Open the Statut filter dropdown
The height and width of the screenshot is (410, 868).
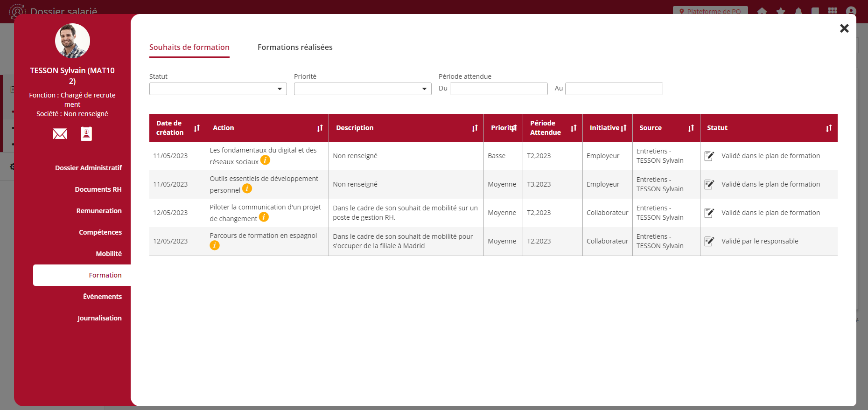[x=218, y=89]
